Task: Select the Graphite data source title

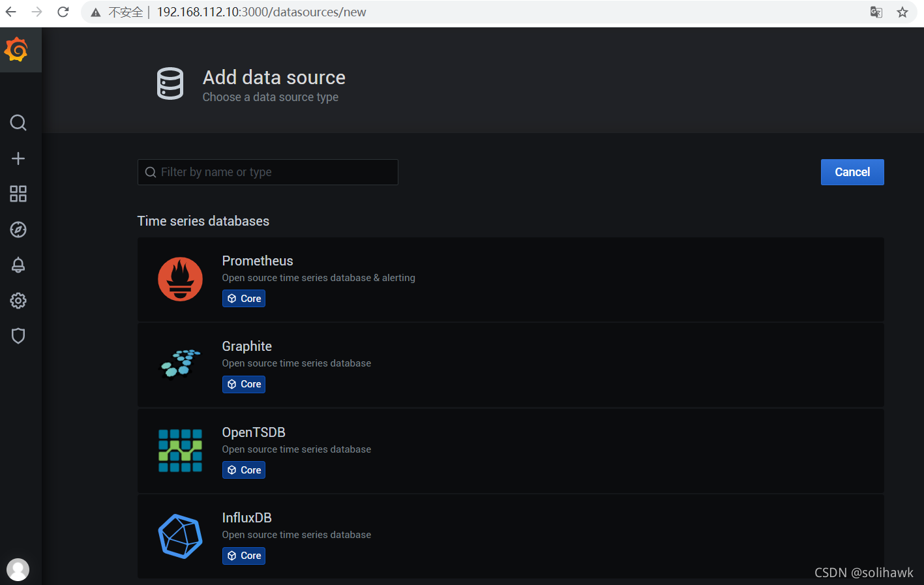Action: tap(247, 346)
